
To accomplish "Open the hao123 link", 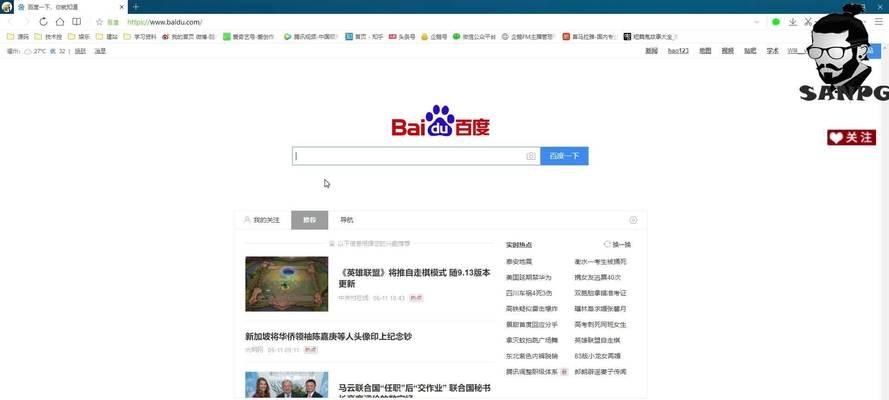I will (x=678, y=51).
